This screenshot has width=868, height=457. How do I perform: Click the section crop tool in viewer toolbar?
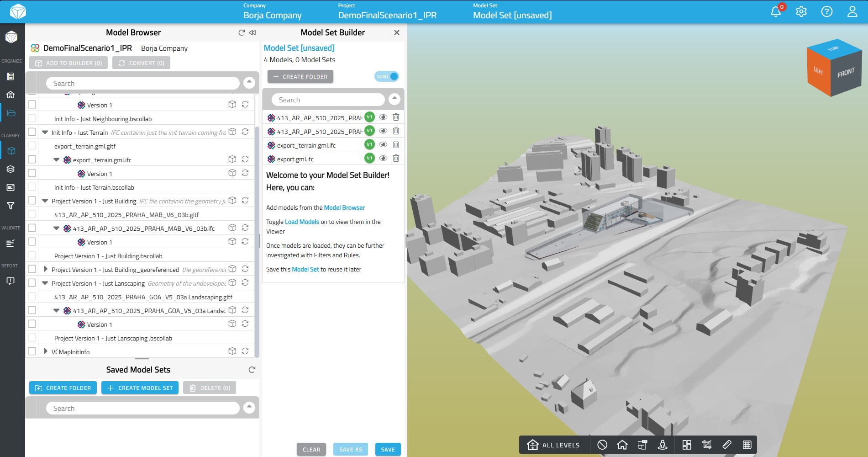click(707, 445)
